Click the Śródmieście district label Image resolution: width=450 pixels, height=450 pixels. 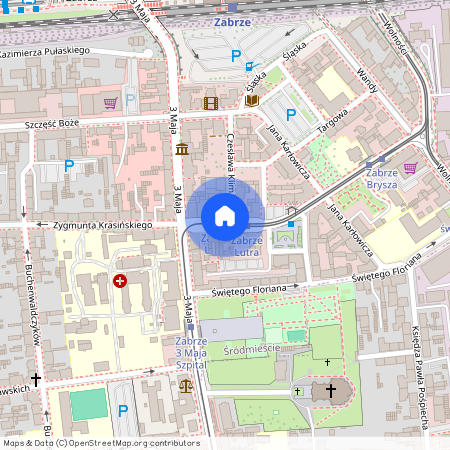click(x=252, y=350)
